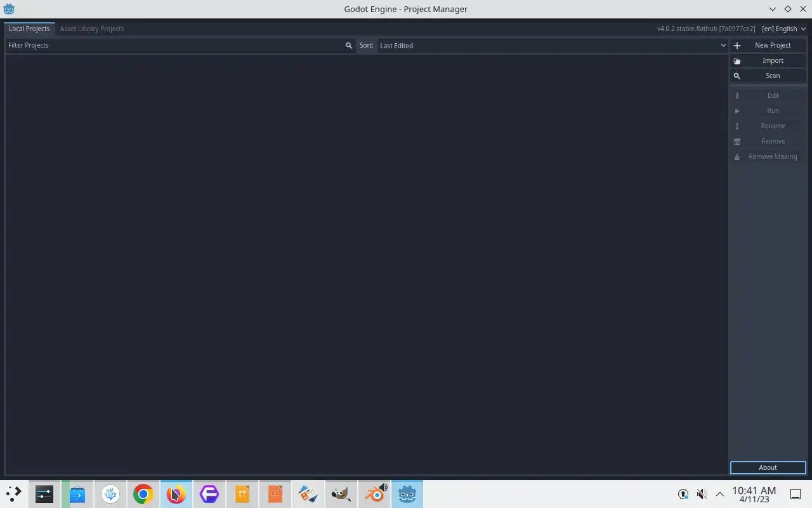Open the clock showing 10:41 AM
The width and height of the screenshot is (812, 508).
tap(754, 494)
